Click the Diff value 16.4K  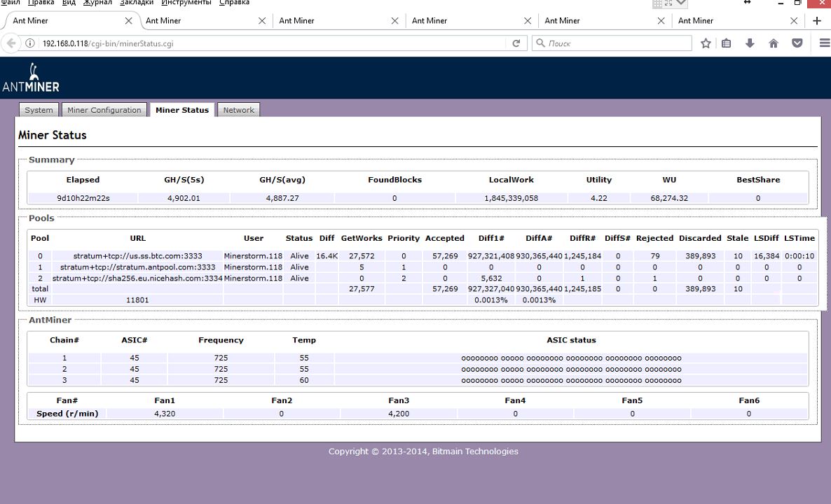pos(327,255)
